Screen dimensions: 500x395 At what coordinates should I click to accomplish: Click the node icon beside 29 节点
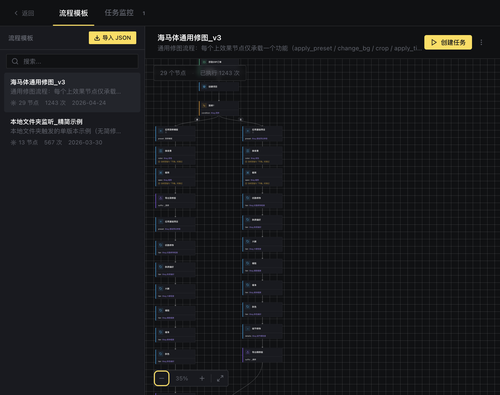(x=13, y=103)
